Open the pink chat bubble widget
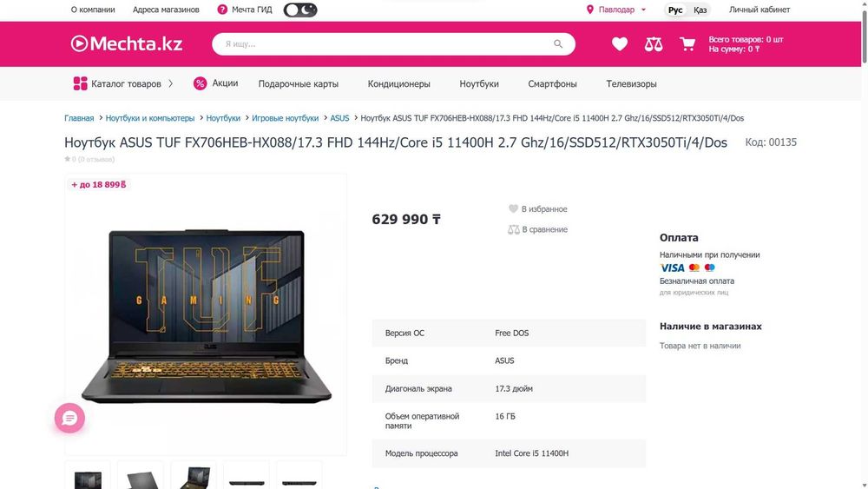The image size is (868, 489). coord(69,418)
